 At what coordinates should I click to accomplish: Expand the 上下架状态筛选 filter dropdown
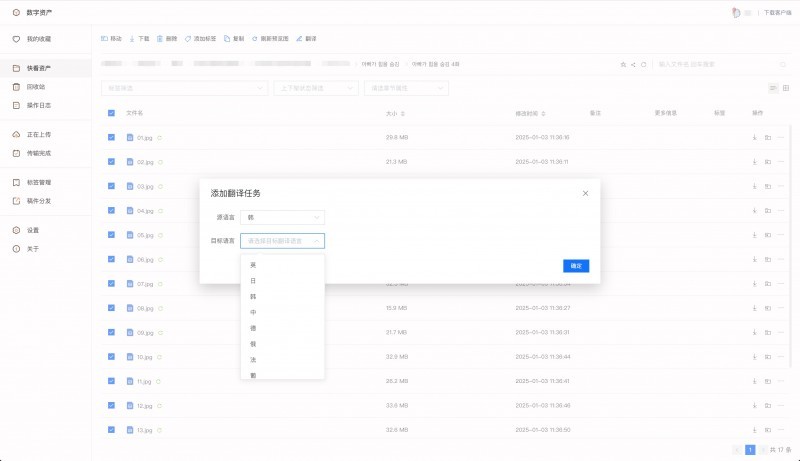pos(315,88)
